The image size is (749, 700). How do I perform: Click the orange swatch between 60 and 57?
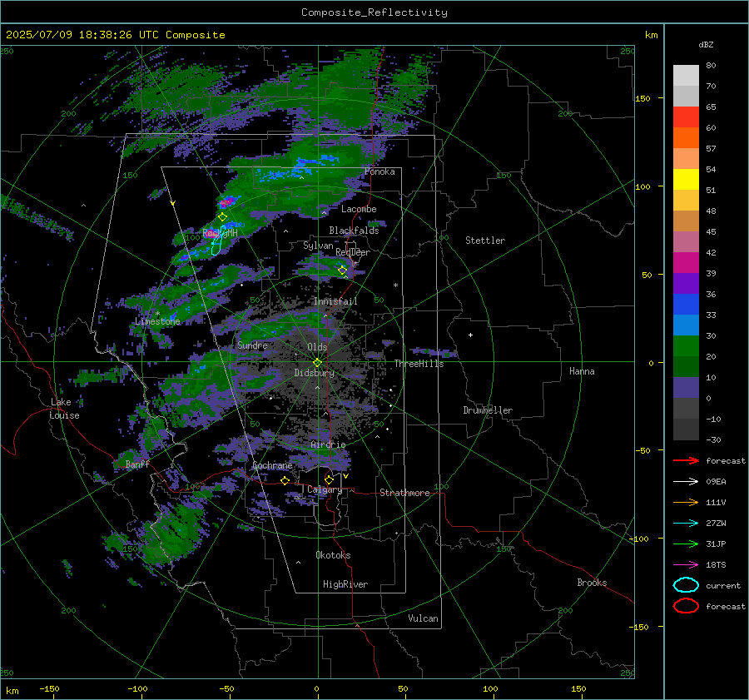686,137
